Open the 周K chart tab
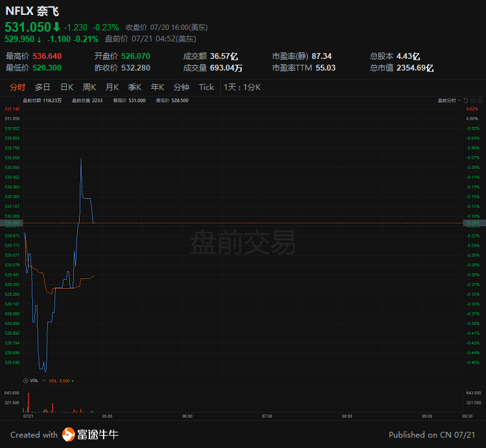 (89, 87)
